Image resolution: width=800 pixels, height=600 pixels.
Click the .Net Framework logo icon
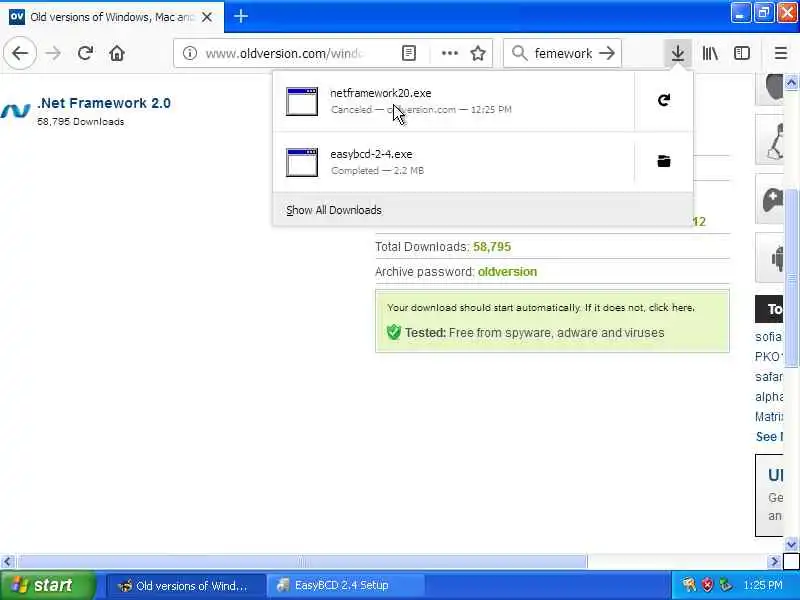[15, 110]
